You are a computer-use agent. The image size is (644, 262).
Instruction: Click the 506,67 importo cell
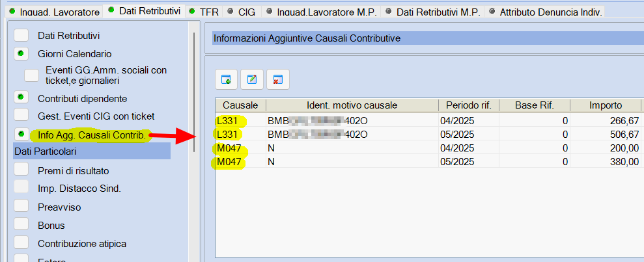pyautogui.click(x=606, y=134)
